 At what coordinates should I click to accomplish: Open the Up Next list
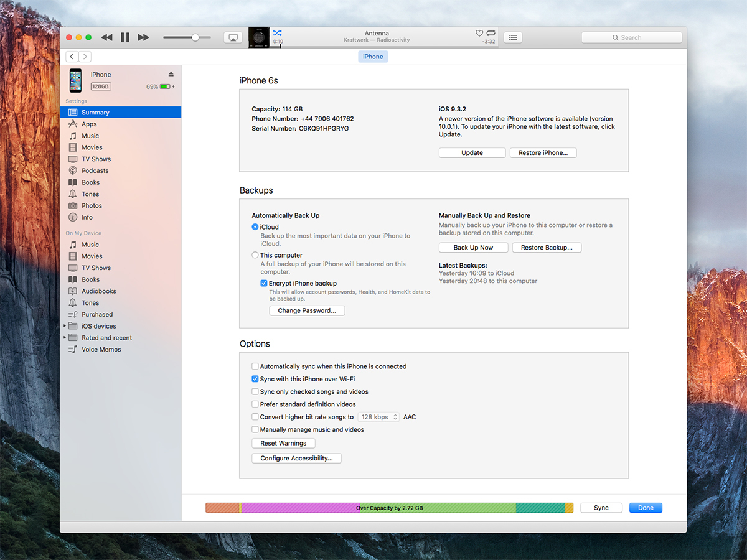tap(512, 37)
